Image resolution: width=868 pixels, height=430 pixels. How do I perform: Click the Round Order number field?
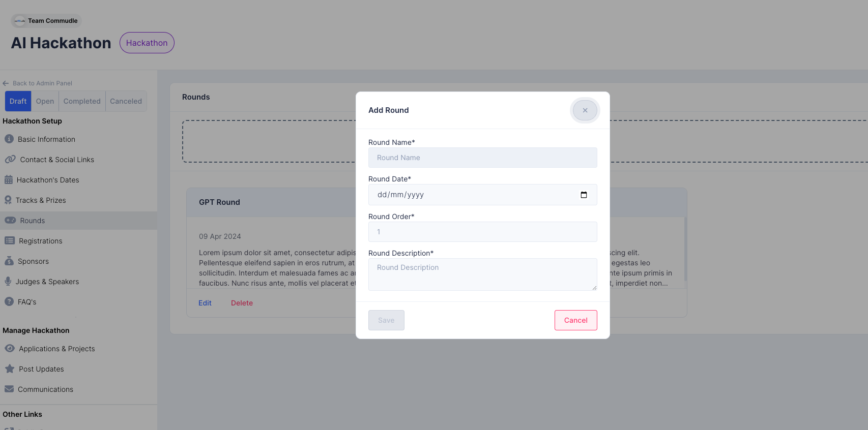pyautogui.click(x=482, y=232)
